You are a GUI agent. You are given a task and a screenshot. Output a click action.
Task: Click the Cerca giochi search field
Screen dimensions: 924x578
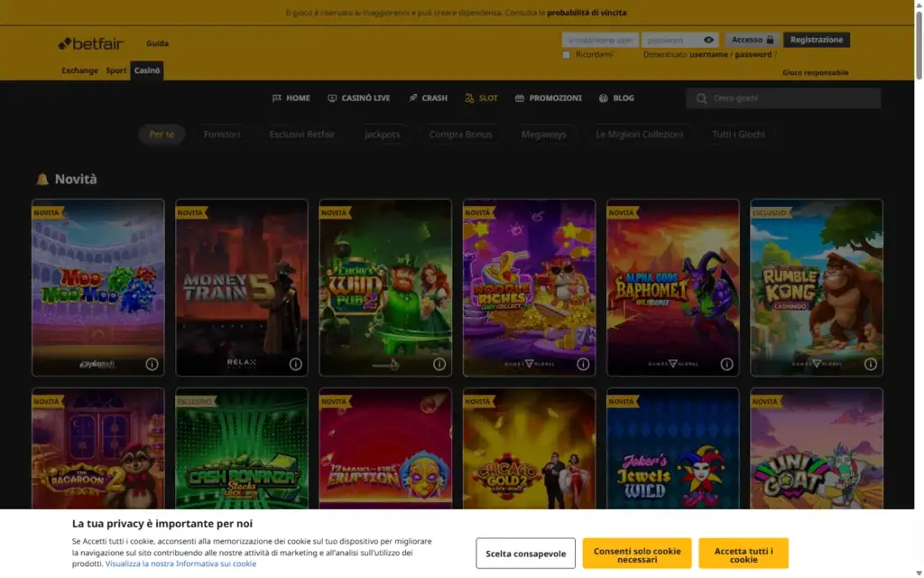click(x=784, y=98)
